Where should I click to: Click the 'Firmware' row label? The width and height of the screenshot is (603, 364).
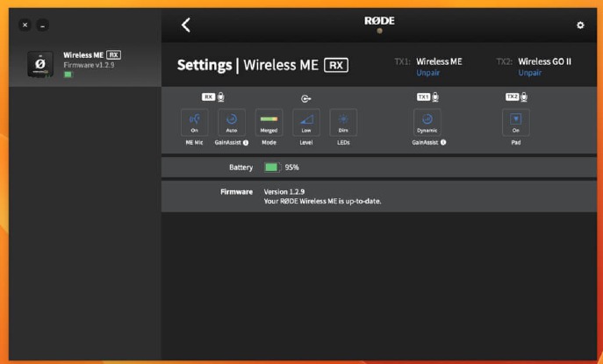tap(236, 192)
